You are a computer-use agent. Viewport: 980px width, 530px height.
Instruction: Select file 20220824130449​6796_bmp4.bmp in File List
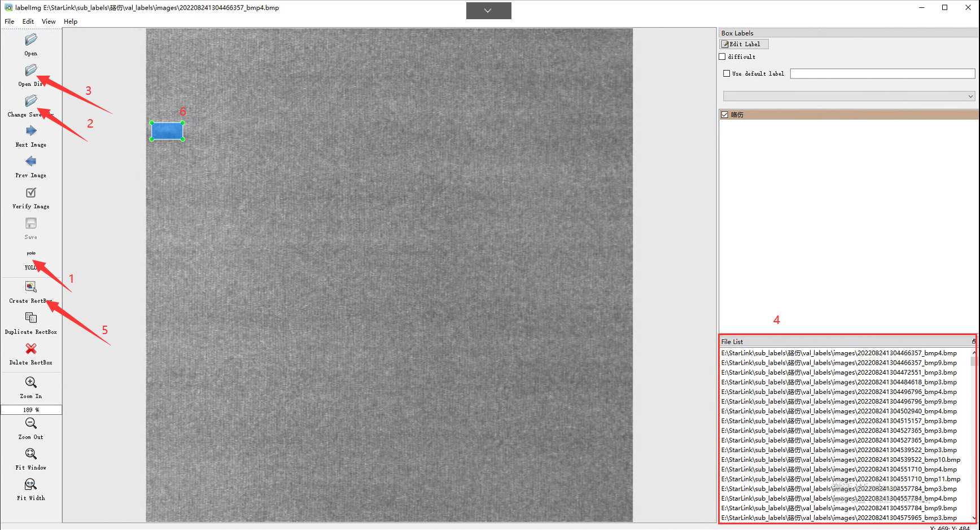pyautogui.click(x=839, y=392)
